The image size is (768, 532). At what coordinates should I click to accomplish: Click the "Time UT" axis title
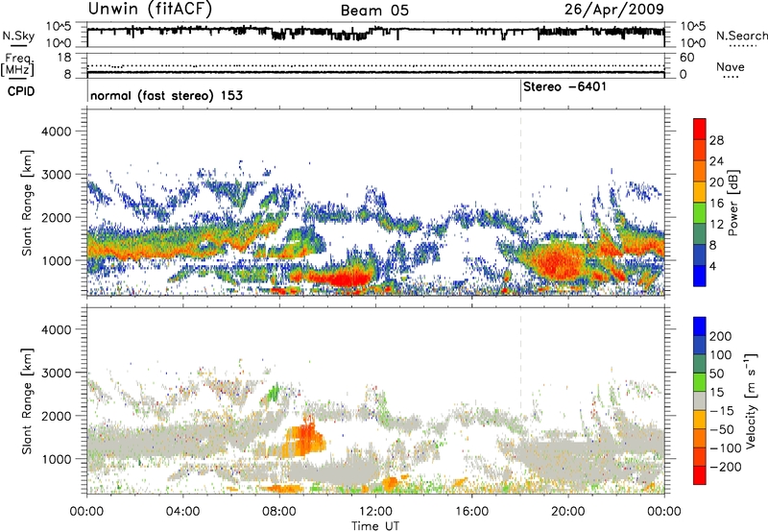click(x=375, y=526)
